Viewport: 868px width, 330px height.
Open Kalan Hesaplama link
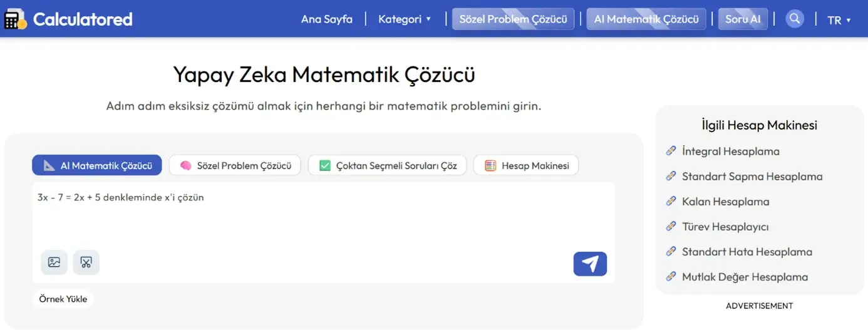pyautogui.click(x=726, y=202)
